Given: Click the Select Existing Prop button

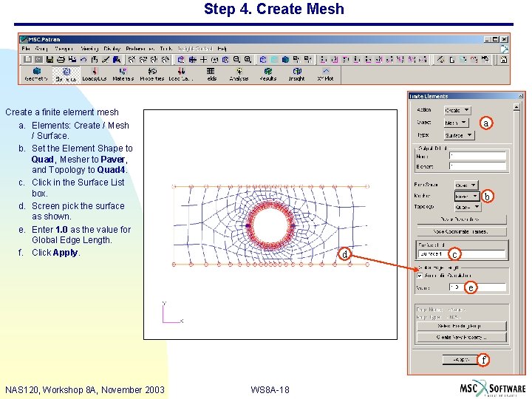Looking at the screenshot, I should click(x=461, y=326).
